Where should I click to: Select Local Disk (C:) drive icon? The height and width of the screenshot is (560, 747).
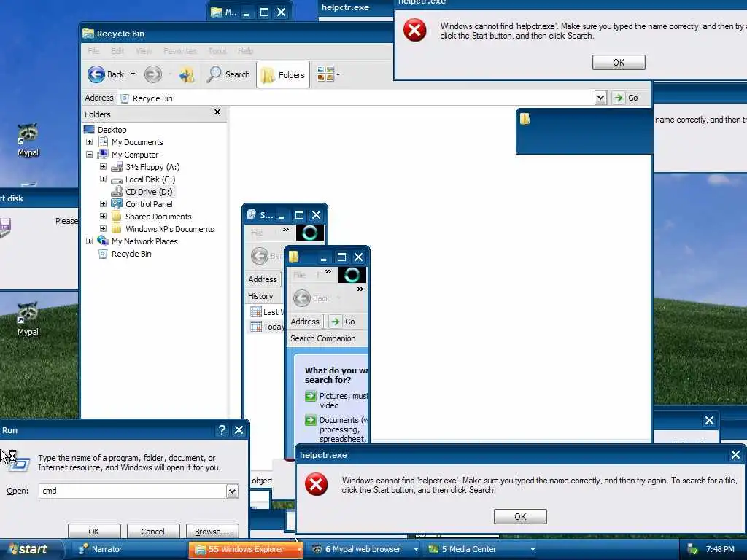click(117, 179)
